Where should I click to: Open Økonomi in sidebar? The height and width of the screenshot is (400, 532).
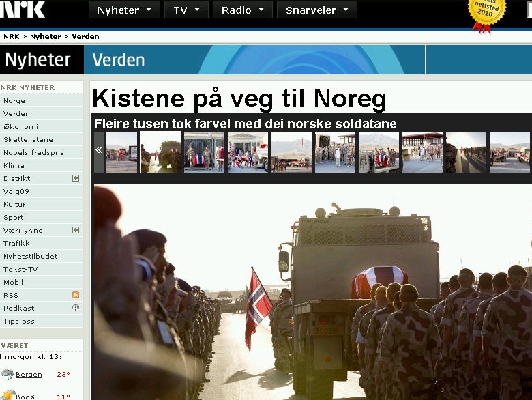(42, 127)
